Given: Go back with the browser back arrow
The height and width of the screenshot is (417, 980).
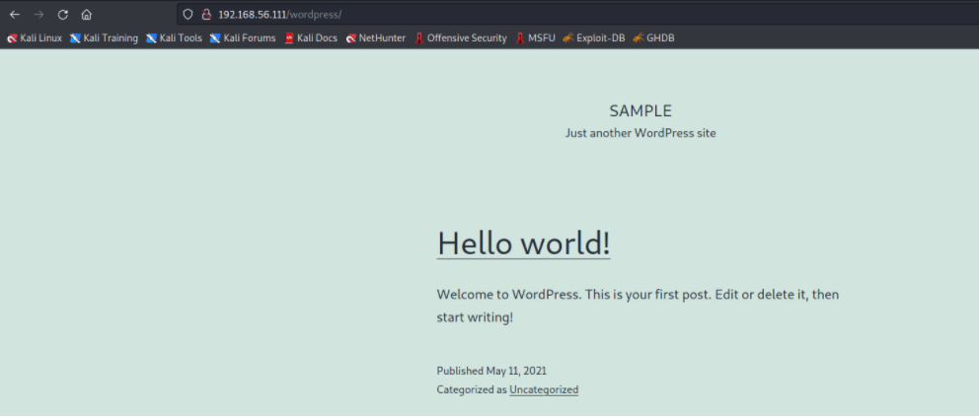Looking at the screenshot, I should coord(15,15).
